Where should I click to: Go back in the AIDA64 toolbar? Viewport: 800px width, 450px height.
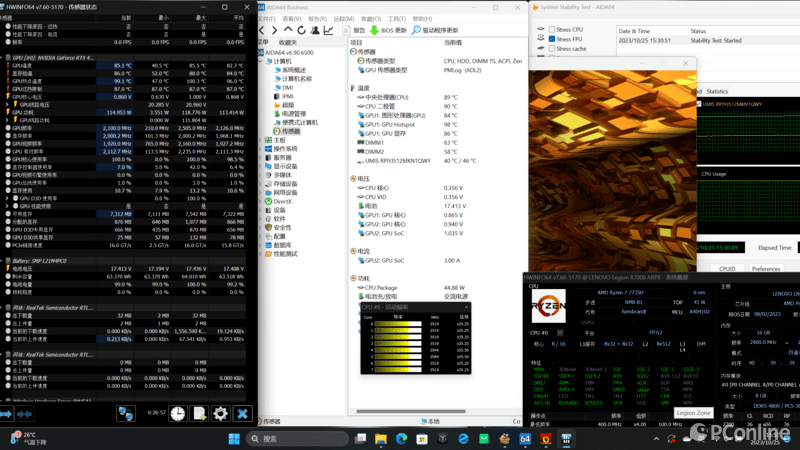pos(262,31)
